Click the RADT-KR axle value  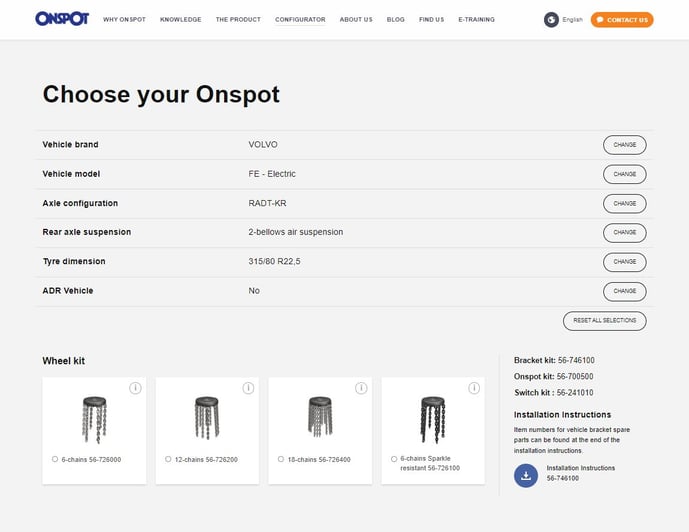coord(267,203)
